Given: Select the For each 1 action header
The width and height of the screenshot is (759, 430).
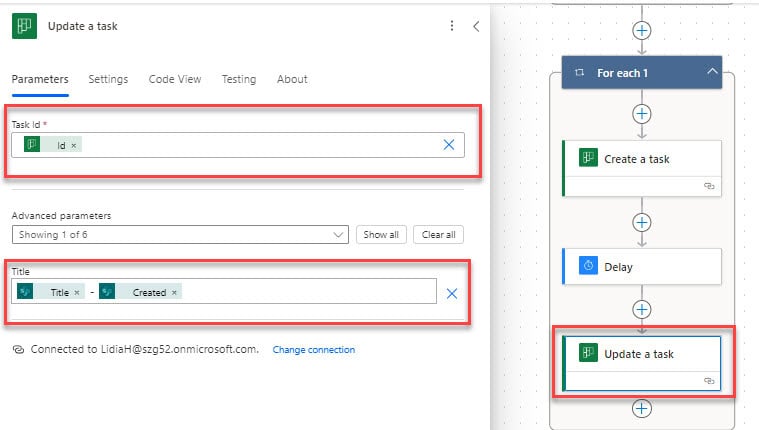Looking at the screenshot, I should click(x=641, y=73).
